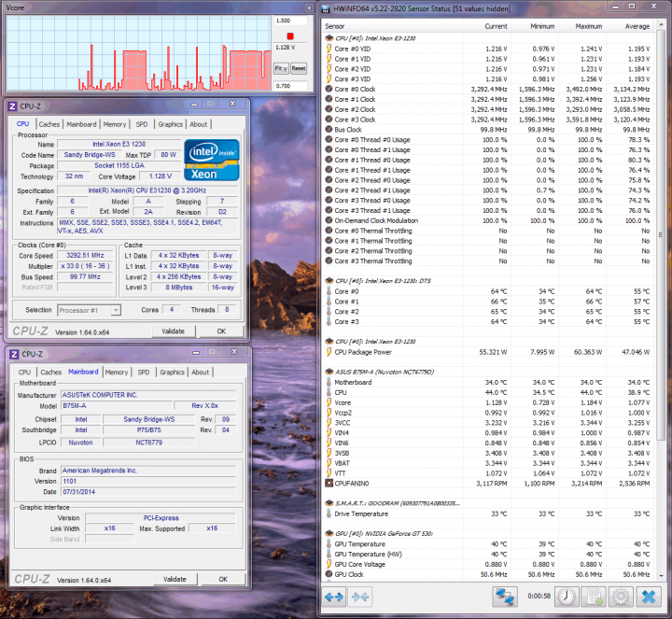Click the HWiNFO logging start sheet icon
Viewport: 672px width, 619px height.
pos(594,597)
